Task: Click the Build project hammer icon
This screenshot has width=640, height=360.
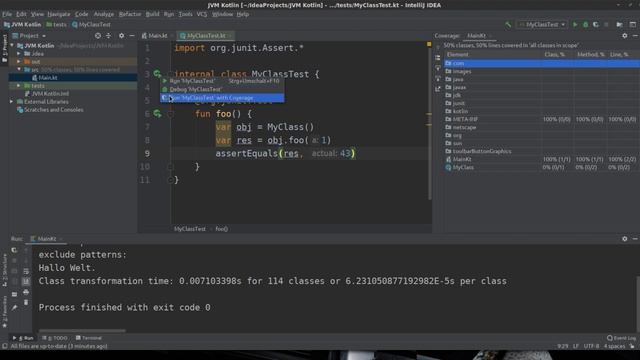Action: click(x=508, y=24)
